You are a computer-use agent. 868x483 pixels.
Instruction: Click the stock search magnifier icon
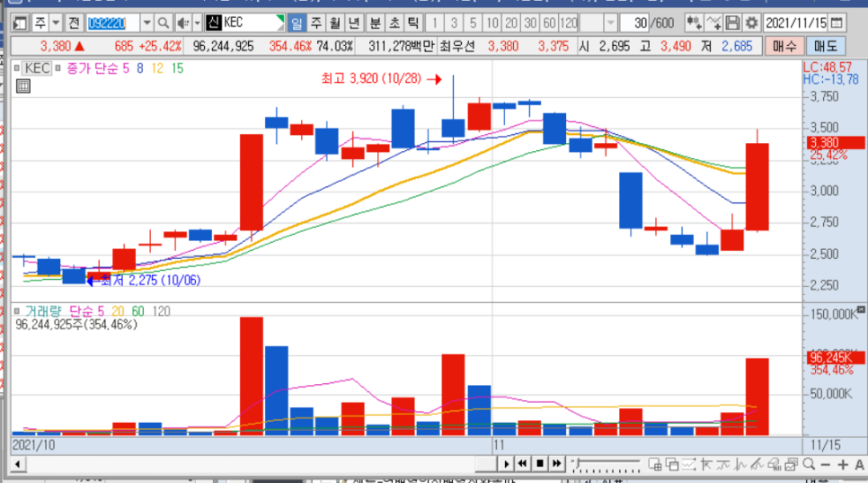[x=164, y=23]
